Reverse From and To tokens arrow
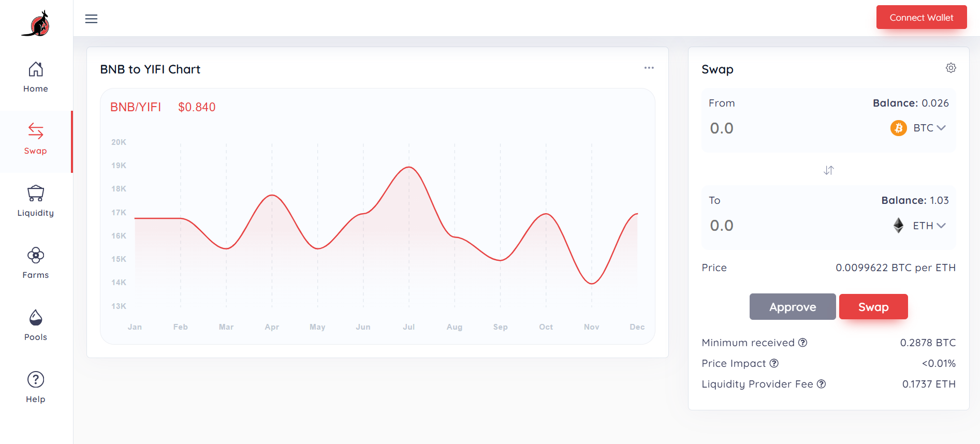980x444 pixels. (x=828, y=170)
